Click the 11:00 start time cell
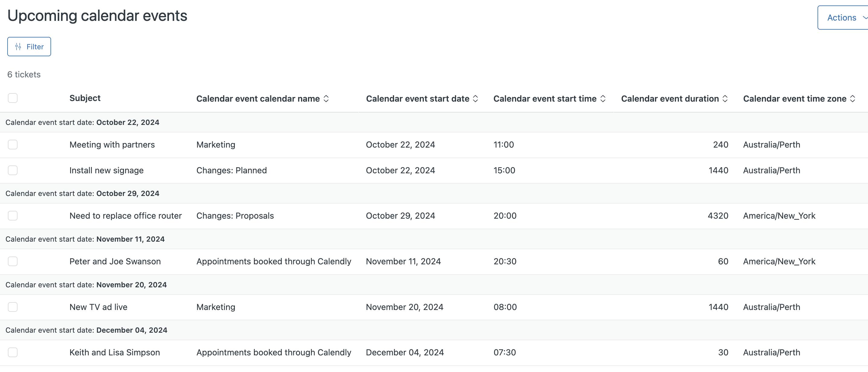The image size is (868, 372). 504,145
